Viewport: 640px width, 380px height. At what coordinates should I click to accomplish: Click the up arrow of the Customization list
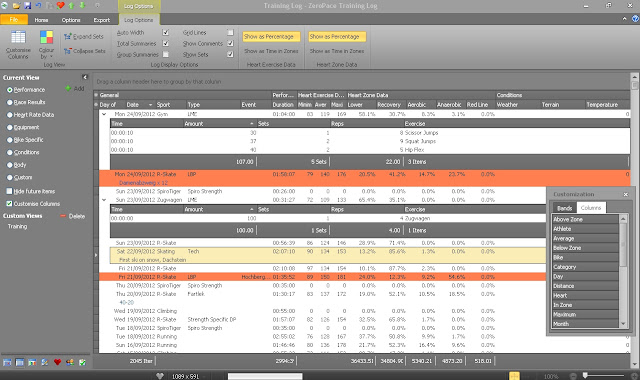point(623,219)
